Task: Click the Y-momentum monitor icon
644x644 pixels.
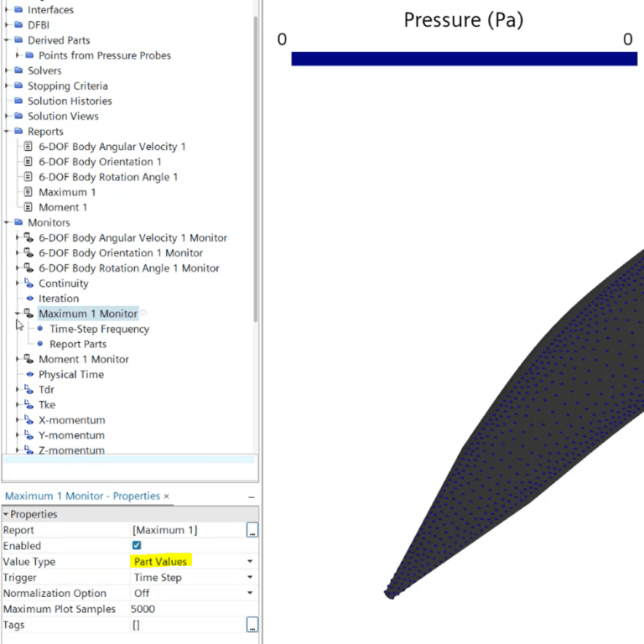Action: 29,435
